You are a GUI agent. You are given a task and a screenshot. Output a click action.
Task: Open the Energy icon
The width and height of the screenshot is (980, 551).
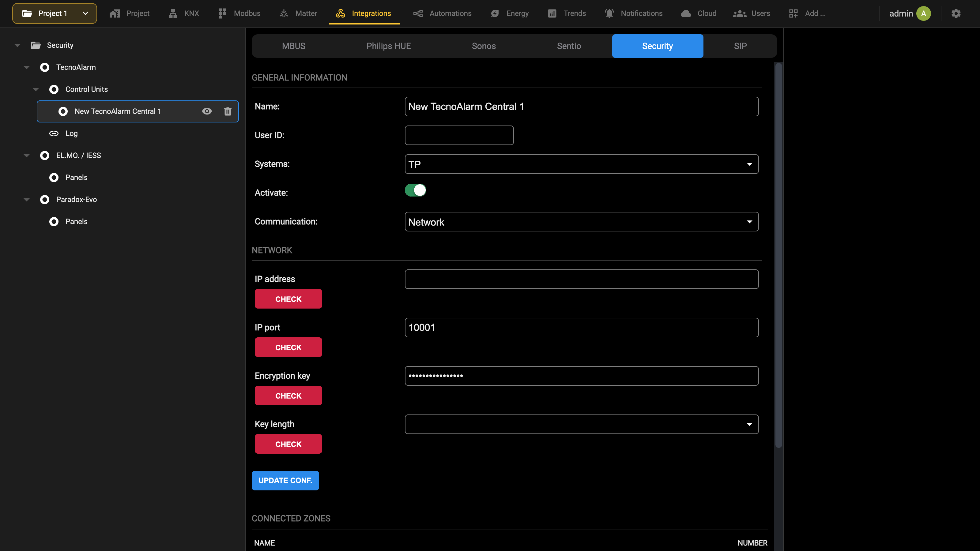point(495,13)
